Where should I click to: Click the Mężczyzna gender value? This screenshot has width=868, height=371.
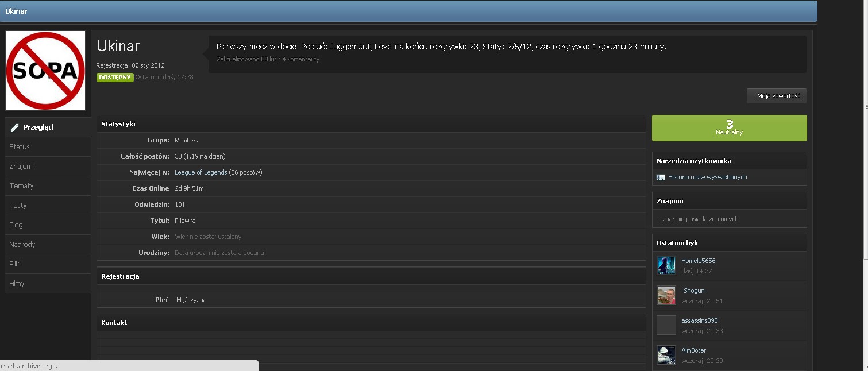coord(191,300)
